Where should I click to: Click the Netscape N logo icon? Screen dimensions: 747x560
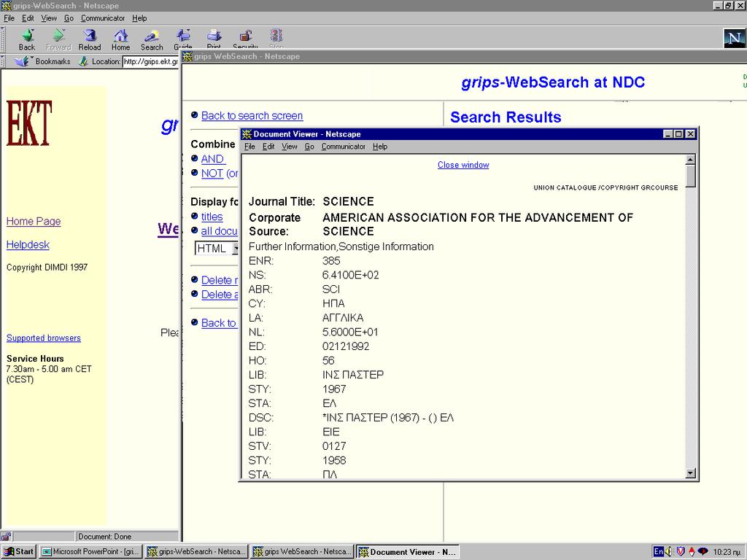[734, 38]
